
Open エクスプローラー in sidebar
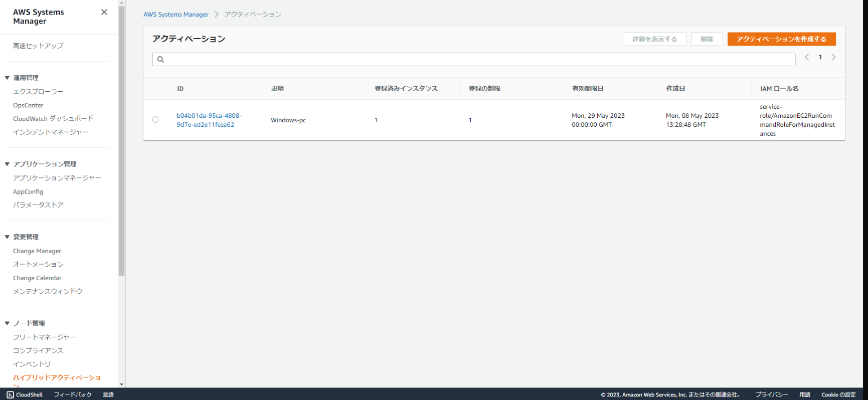click(38, 92)
